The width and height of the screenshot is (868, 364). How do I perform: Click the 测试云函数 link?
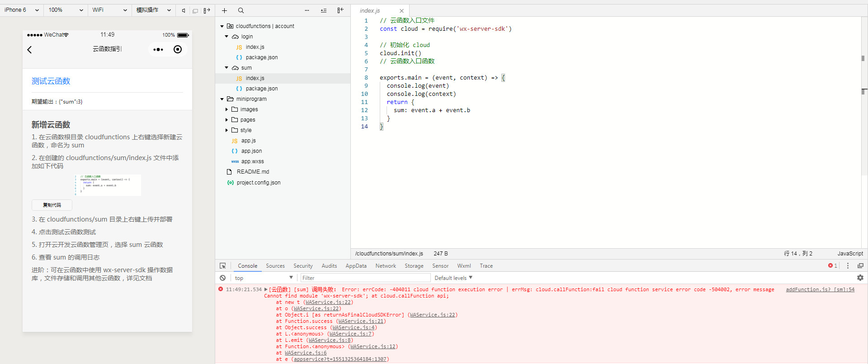[x=51, y=81]
